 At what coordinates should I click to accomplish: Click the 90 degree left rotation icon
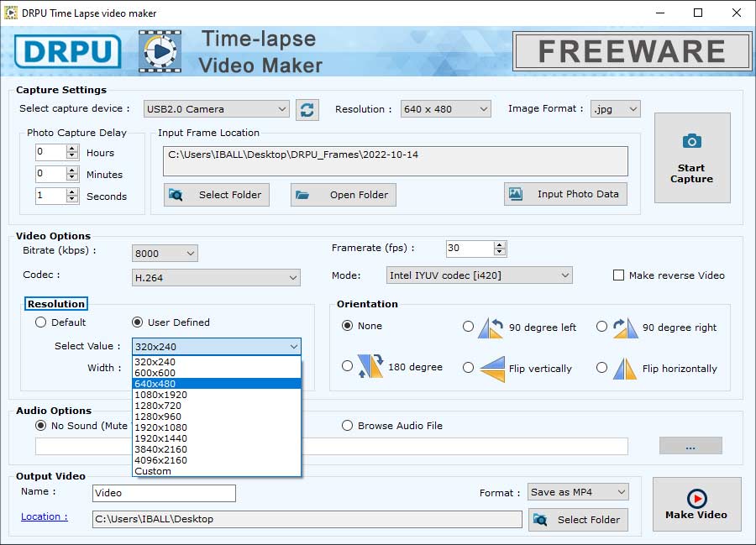491,328
